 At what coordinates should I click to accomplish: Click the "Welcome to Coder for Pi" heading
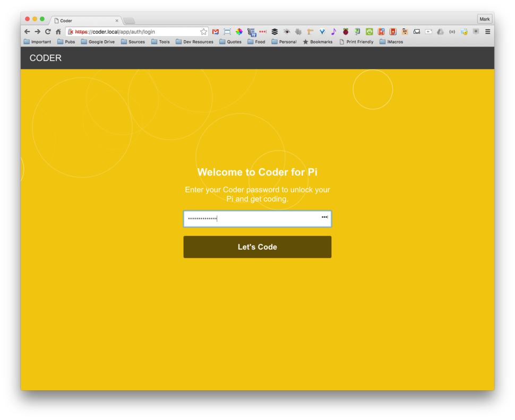[x=257, y=172]
